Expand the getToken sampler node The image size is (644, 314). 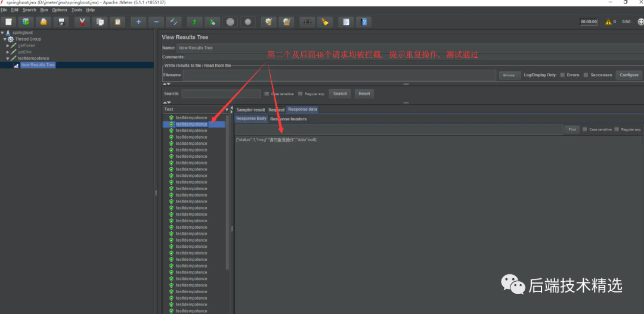8,45
